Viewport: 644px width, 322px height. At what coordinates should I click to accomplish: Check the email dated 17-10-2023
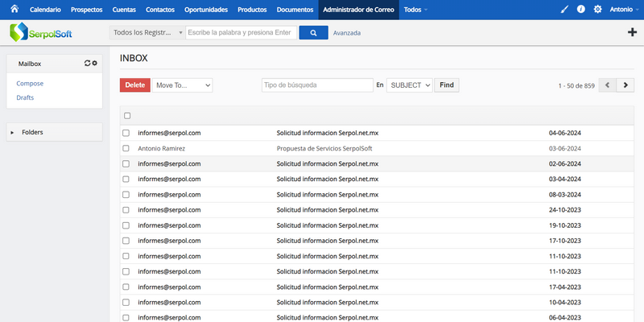point(126,241)
